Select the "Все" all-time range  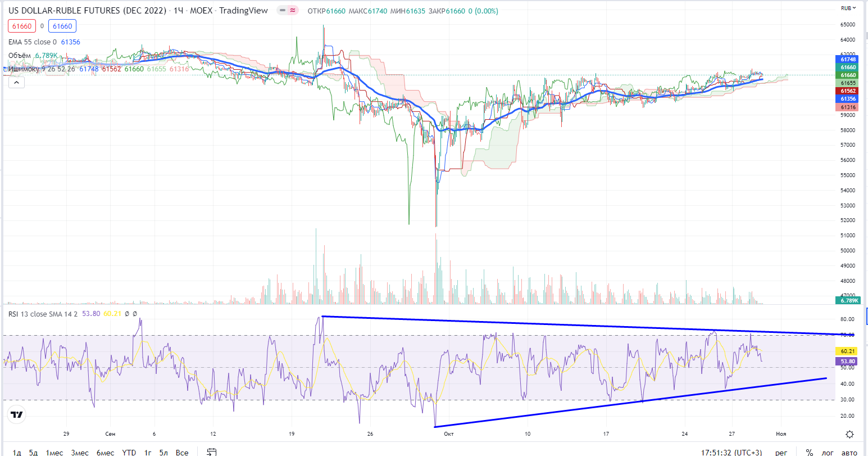(x=182, y=452)
